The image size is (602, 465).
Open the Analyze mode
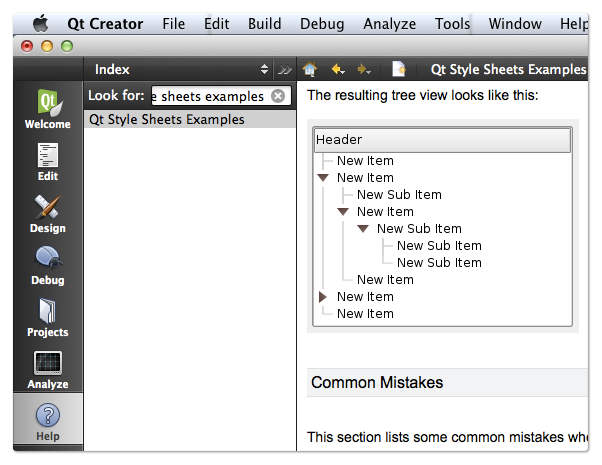[x=48, y=370]
